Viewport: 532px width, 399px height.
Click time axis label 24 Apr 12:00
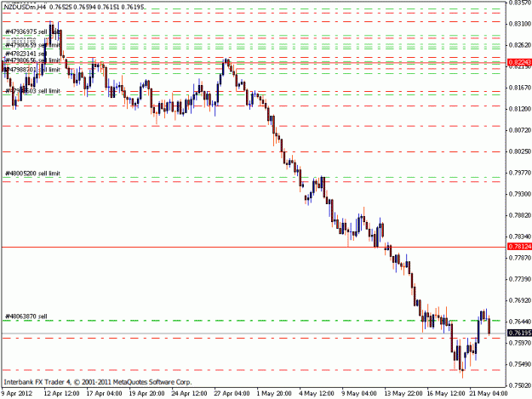(189, 394)
